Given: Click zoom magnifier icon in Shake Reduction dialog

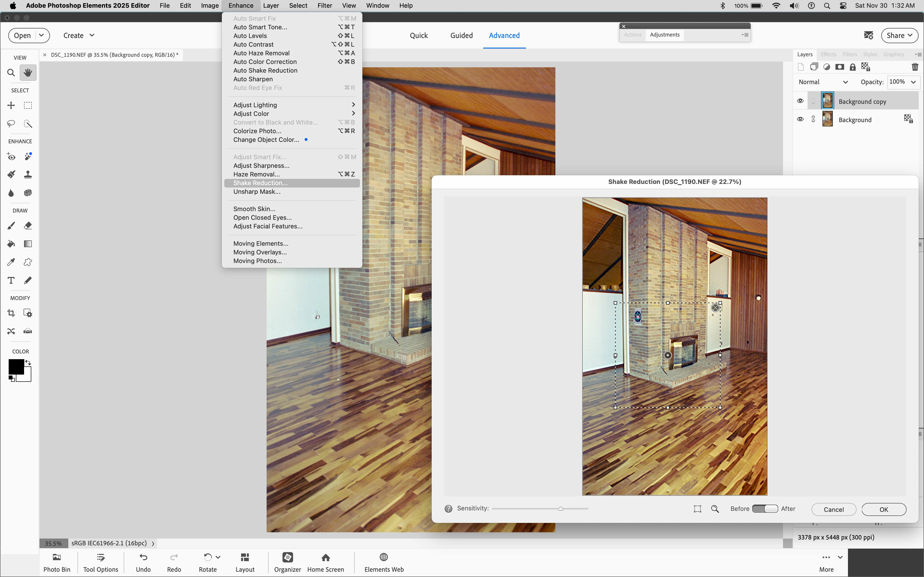Looking at the screenshot, I should point(715,509).
